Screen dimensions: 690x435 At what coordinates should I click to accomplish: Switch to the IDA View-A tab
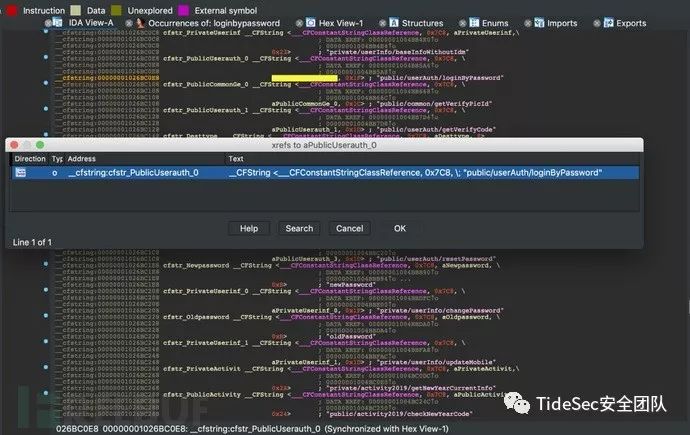(91, 23)
